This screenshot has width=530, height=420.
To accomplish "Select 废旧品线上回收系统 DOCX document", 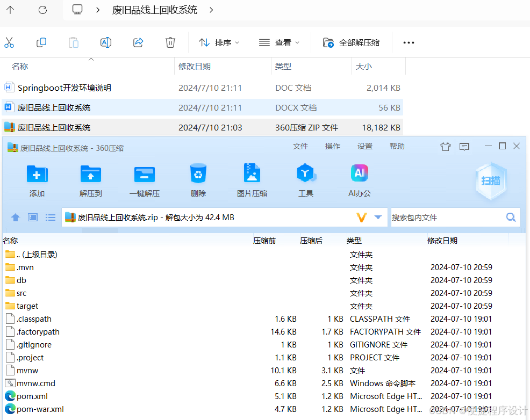I will click(x=202, y=107).
